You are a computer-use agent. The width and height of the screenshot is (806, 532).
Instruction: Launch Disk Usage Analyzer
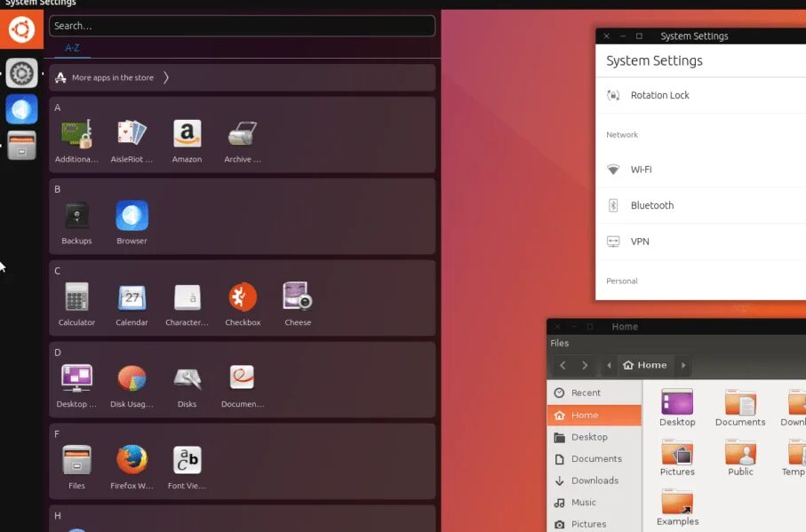click(x=132, y=385)
